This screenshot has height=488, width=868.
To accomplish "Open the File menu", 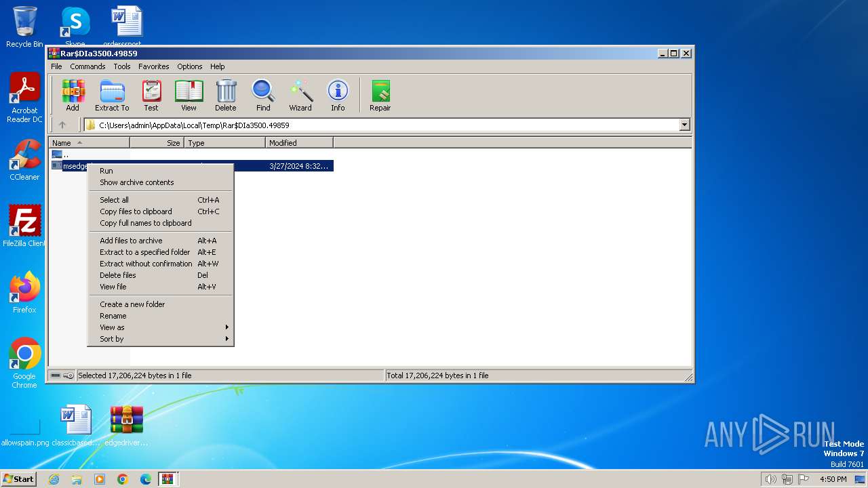I will (56, 66).
